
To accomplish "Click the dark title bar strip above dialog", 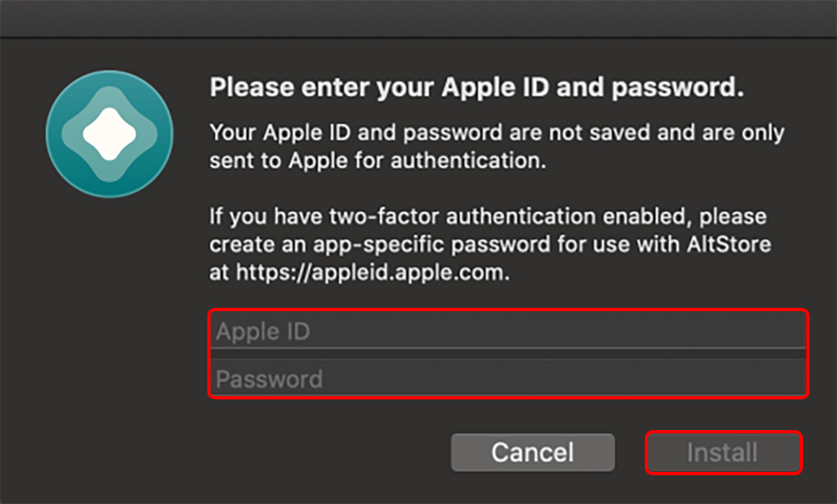I will [x=418, y=18].
